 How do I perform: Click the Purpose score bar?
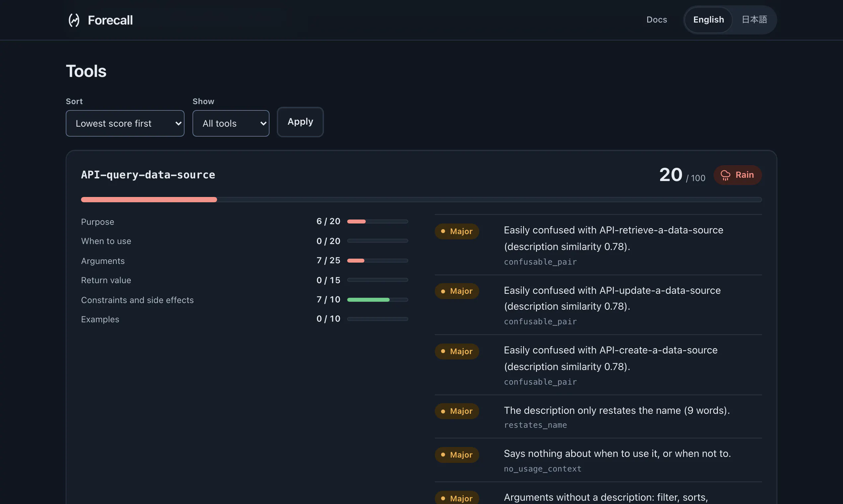click(377, 221)
